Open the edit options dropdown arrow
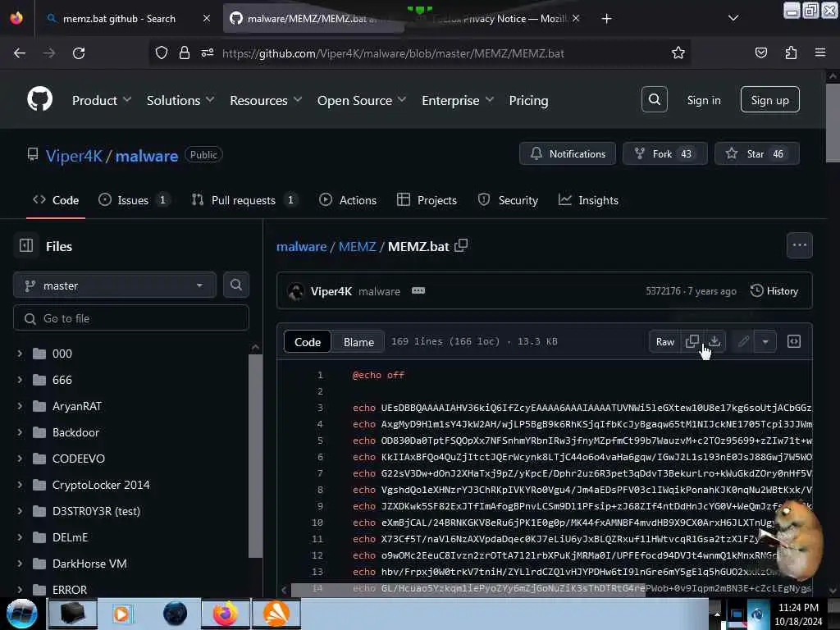The image size is (840, 630). pos(765,341)
